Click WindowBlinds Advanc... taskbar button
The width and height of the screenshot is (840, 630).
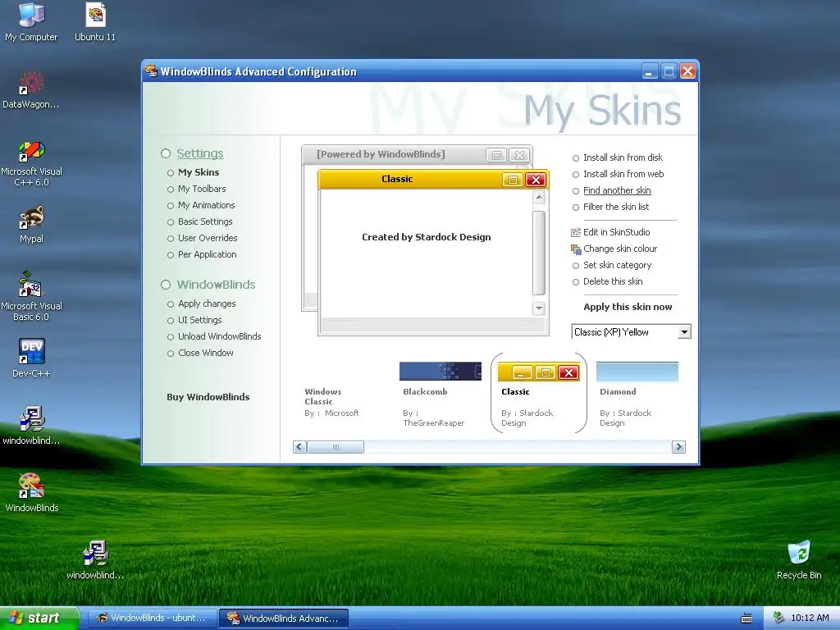point(284,619)
